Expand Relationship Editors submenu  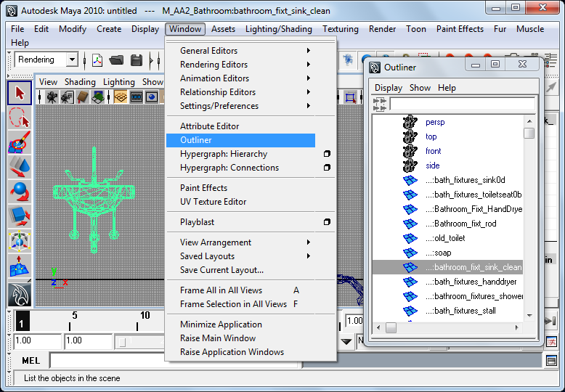click(x=309, y=92)
